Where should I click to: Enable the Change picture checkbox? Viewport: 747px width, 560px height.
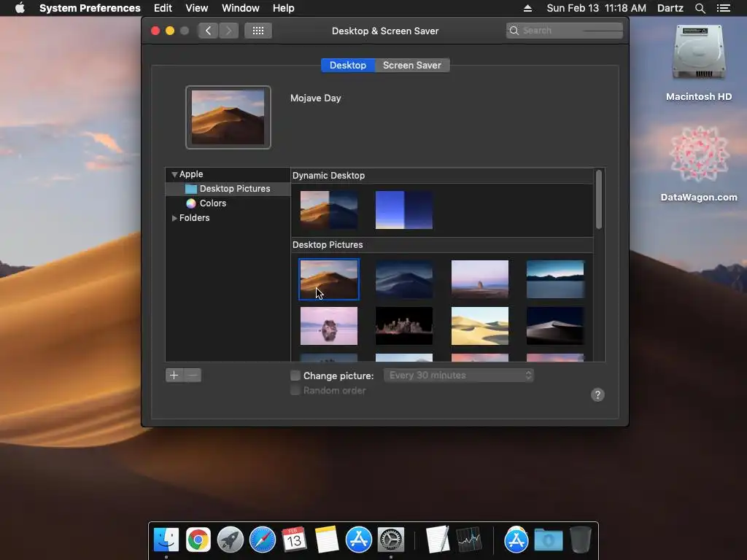coord(295,376)
